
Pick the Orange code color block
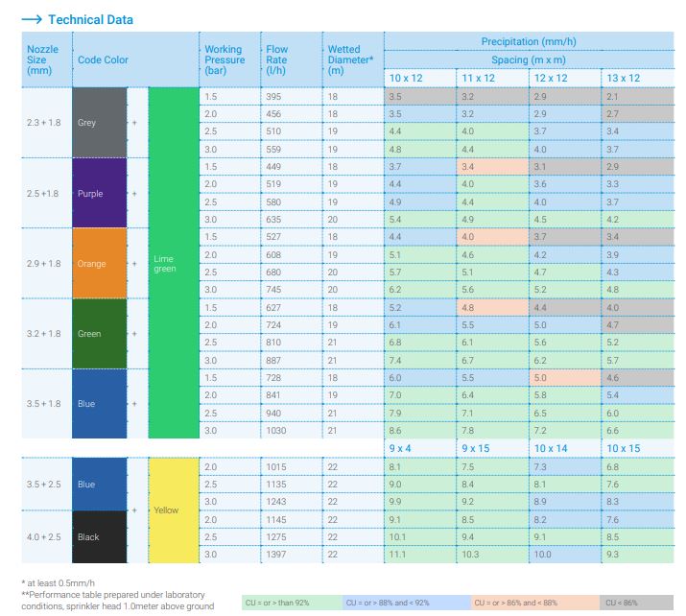100,263
